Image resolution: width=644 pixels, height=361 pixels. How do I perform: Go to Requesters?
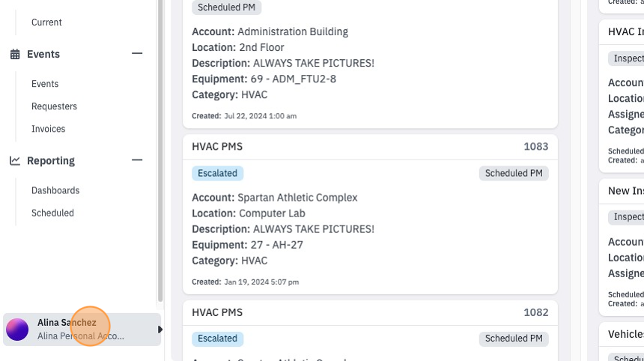click(54, 106)
